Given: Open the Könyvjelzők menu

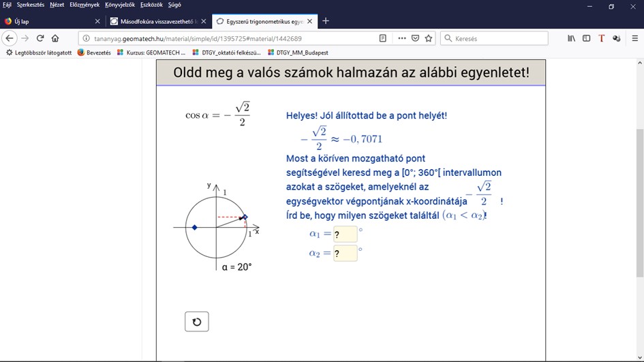Looking at the screenshot, I should [120, 5].
